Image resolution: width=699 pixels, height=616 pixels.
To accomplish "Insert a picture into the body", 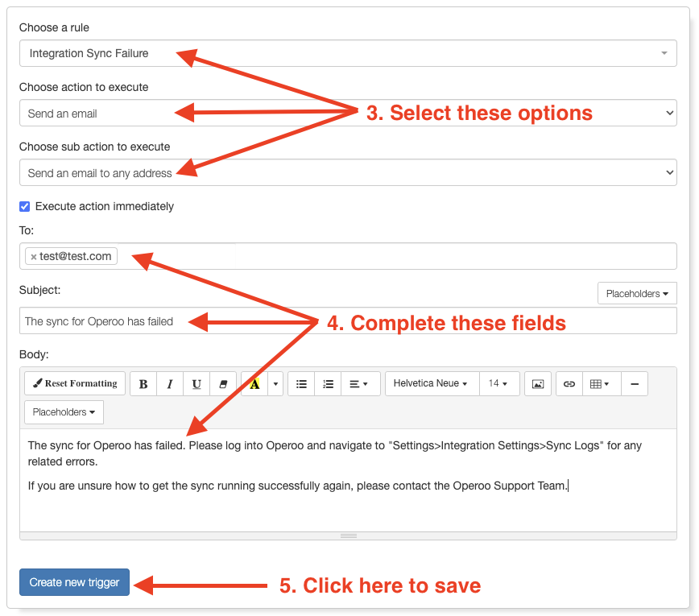I will coord(538,384).
